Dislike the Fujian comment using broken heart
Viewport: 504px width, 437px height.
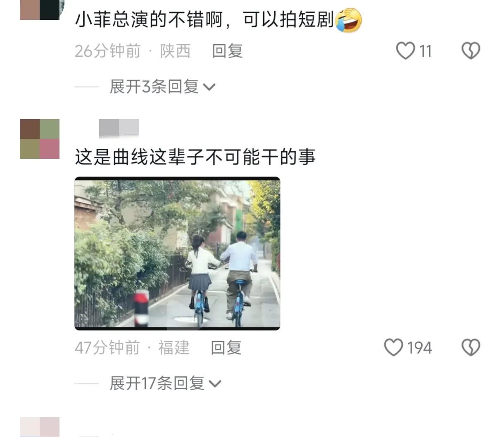pyautogui.click(x=471, y=347)
